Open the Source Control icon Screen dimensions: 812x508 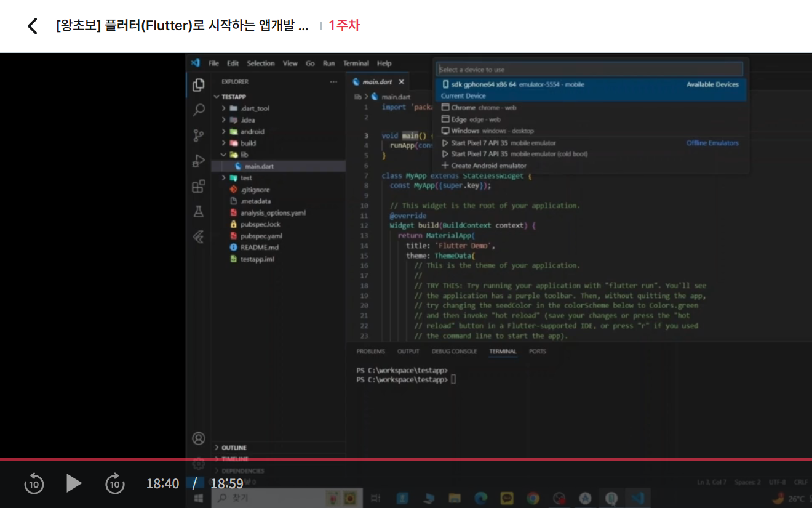click(198, 135)
